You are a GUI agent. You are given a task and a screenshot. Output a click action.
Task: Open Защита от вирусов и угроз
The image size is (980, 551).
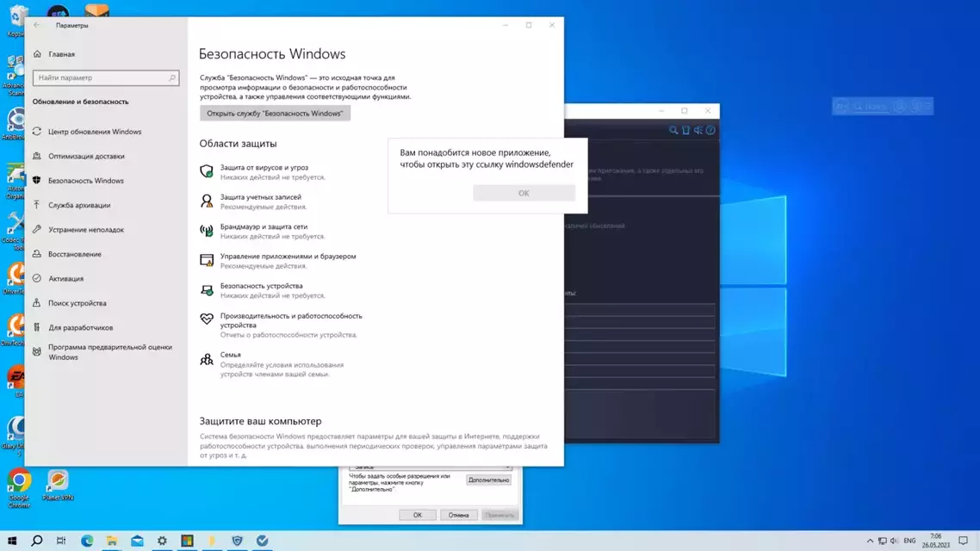[x=264, y=167]
